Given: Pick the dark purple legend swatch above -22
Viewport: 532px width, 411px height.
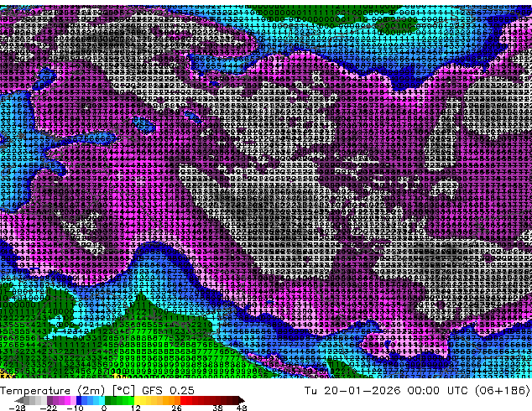Looking at the screenshot, I should tap(50, 400).
